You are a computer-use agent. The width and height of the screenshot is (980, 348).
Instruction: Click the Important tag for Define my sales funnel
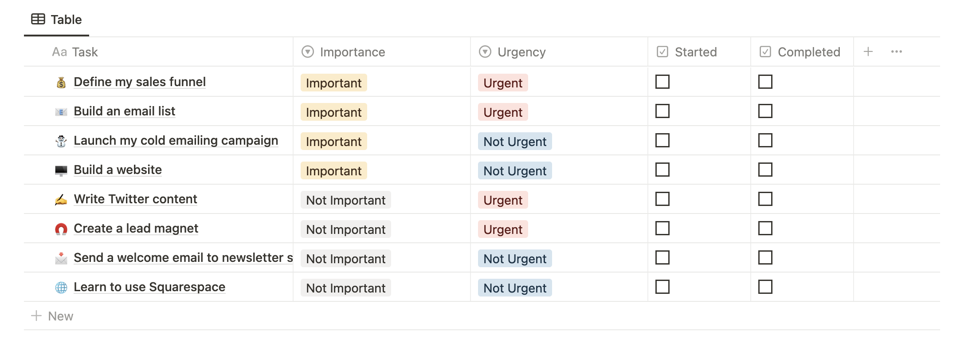pos(333,83)
